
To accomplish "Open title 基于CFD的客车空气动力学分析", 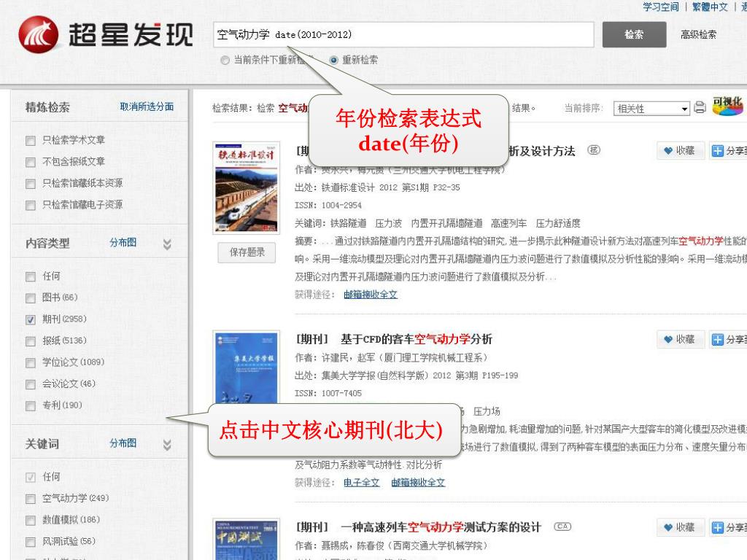I will coord(417,339).
